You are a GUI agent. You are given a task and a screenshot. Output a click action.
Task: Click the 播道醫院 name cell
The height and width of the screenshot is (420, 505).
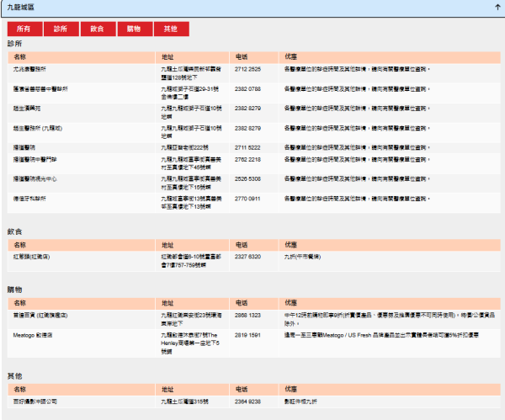pyautogui.click(x=24, y=147)
